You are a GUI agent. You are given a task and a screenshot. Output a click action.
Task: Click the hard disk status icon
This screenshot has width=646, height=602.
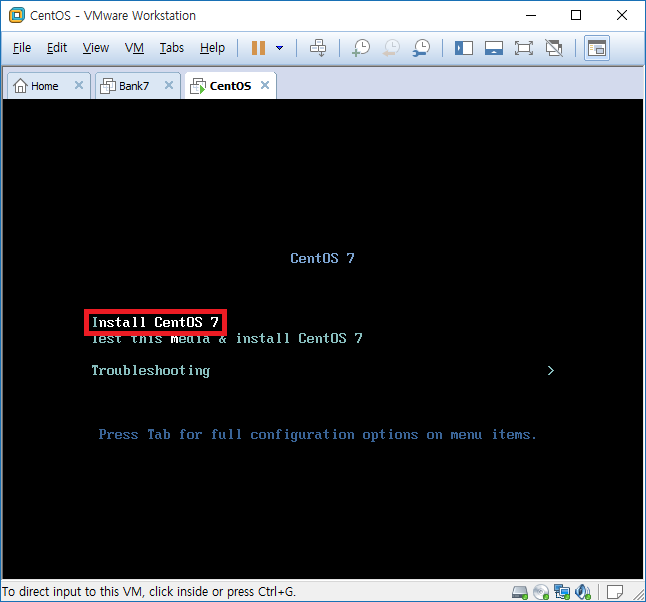(x=520, y=593)
